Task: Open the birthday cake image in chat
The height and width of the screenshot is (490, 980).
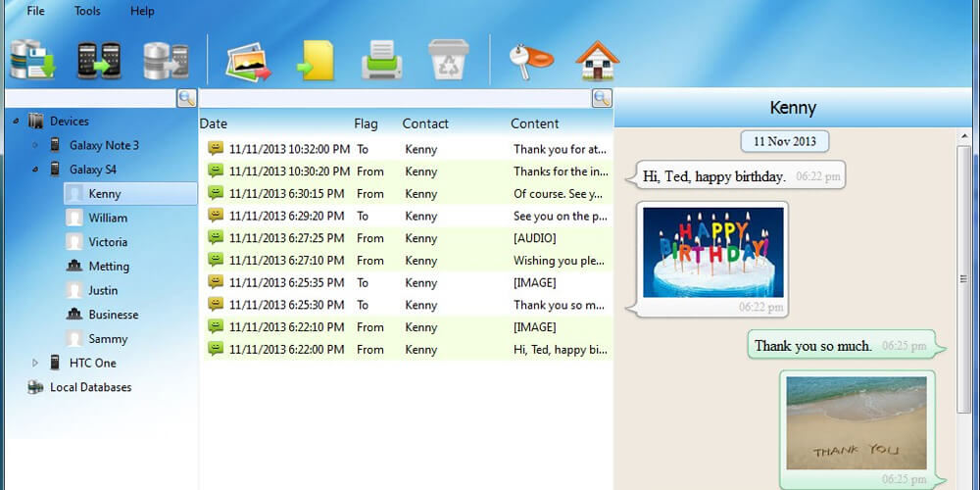Action: (713, 253)
